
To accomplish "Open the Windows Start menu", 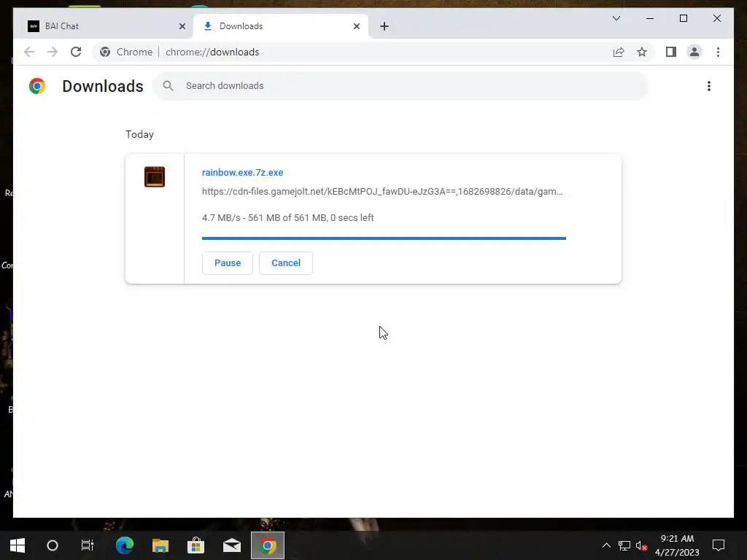I will click(18, 545).
